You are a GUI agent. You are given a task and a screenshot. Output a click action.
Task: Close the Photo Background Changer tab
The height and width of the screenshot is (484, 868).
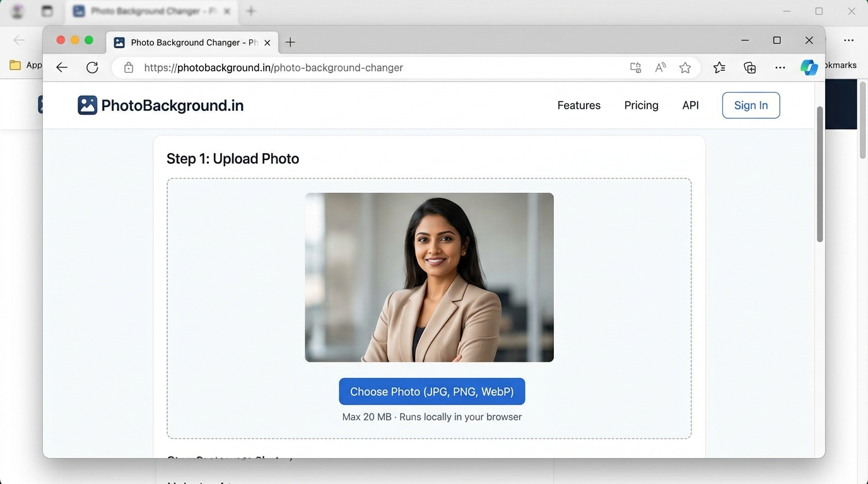(x=267, y=42)
